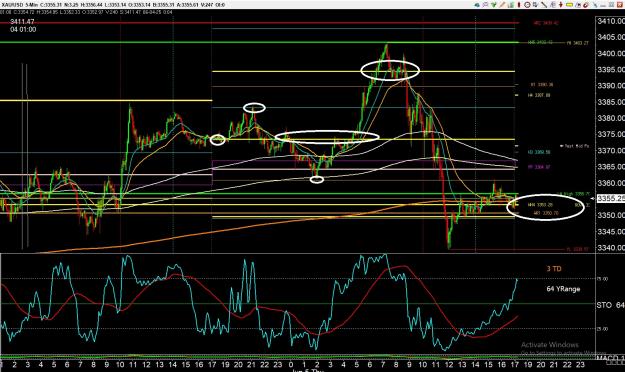Viewport: 625px width, 372px height.
Task: Click the STO 64 indicator label
Action: click(610, 305)
